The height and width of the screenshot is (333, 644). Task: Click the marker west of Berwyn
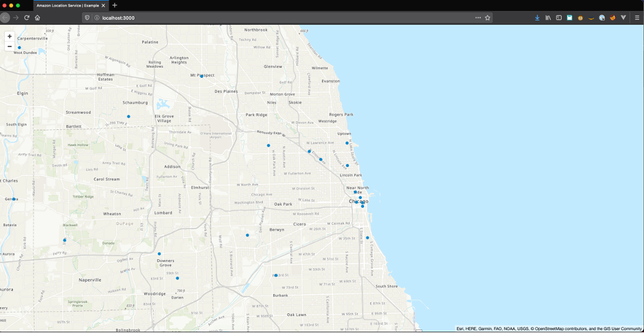pos(247,235)
